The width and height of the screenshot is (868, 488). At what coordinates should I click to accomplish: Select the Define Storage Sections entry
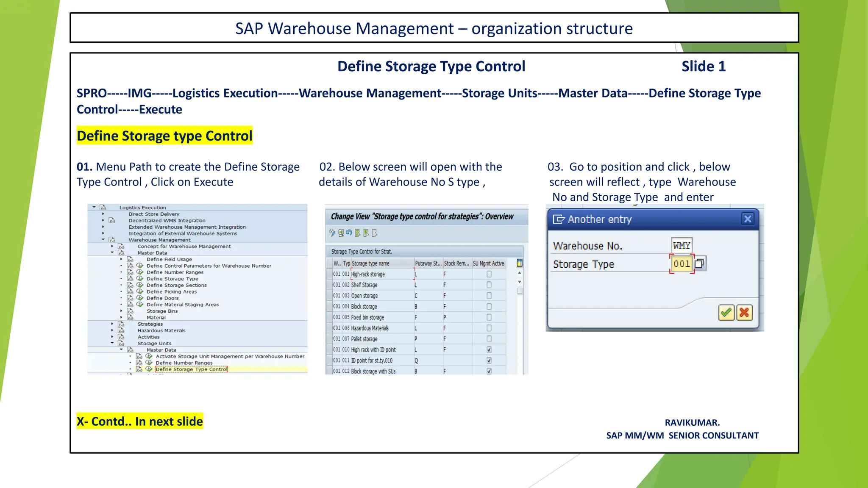tap(176, 285)
